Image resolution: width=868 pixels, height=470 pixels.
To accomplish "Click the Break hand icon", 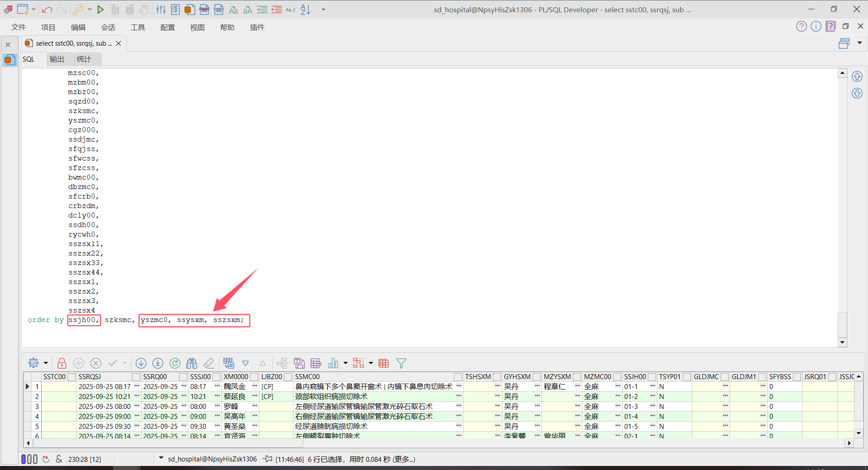I will tap(144, 9).
